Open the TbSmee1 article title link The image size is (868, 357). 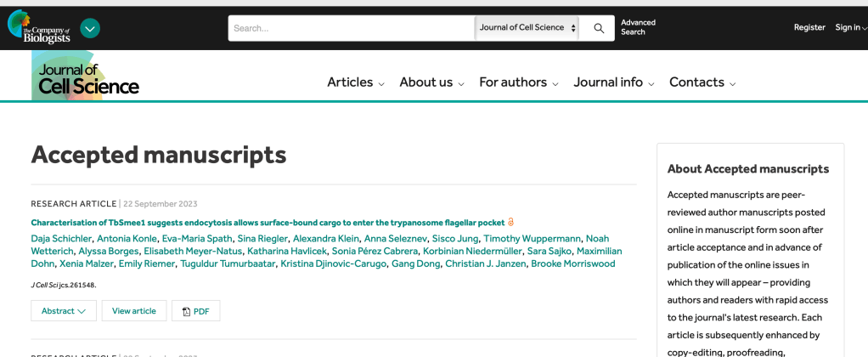tap(268, 222)
